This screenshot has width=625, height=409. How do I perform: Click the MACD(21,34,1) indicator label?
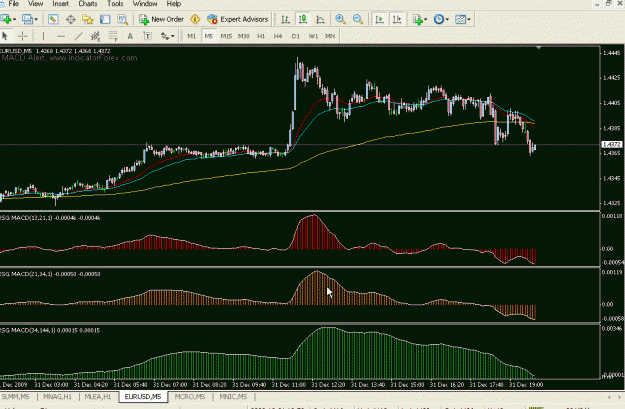coord(50,274)
